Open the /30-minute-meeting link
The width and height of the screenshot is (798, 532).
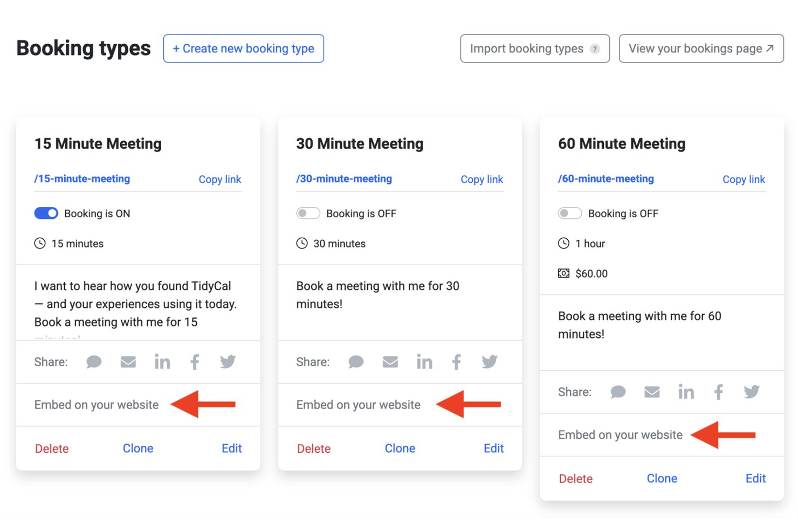[344, 178]
